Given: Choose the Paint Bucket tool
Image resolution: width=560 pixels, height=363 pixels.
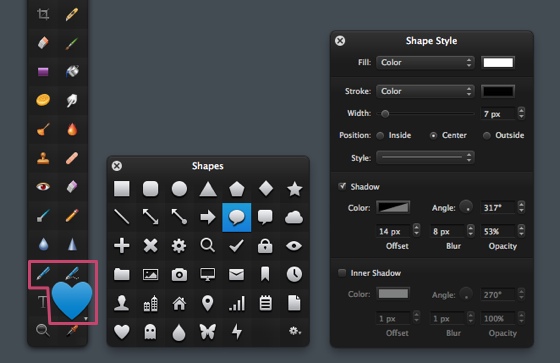Looking at the screenshot, I should point(72,71).
